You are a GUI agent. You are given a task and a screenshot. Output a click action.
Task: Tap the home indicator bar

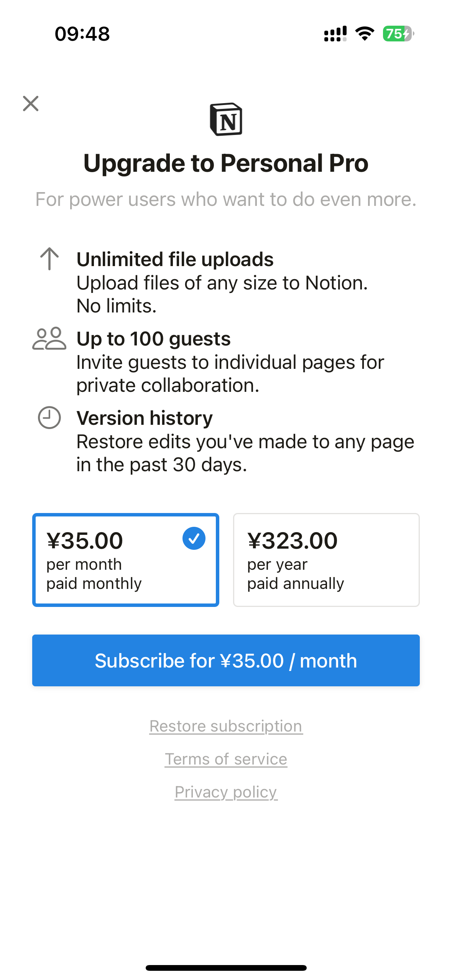[226, 968]
